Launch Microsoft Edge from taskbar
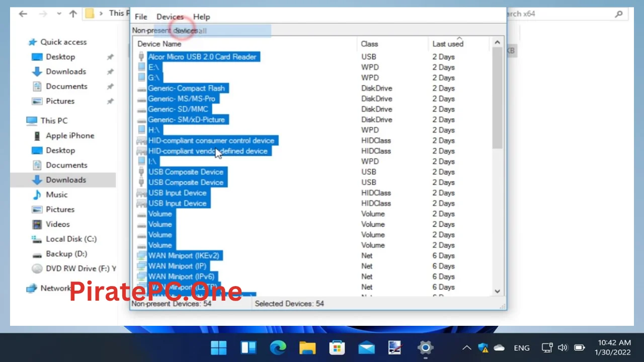This screenshot has width=644, height=362. (x=278, y=347)
